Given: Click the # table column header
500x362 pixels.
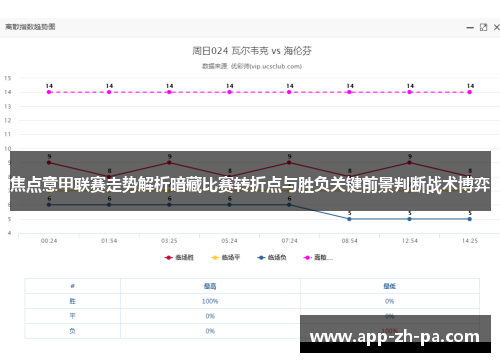Looking at the screenshot, I should coord(72,286).
